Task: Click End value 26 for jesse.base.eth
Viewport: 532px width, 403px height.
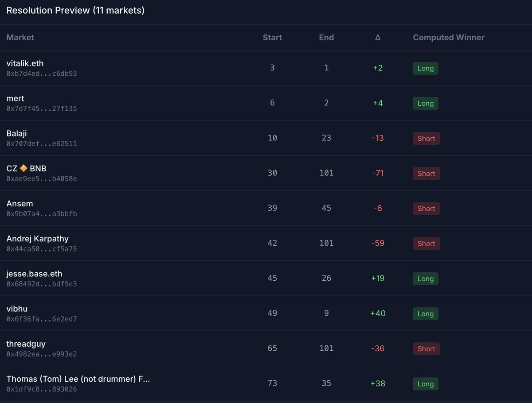Action: (326, 279)
